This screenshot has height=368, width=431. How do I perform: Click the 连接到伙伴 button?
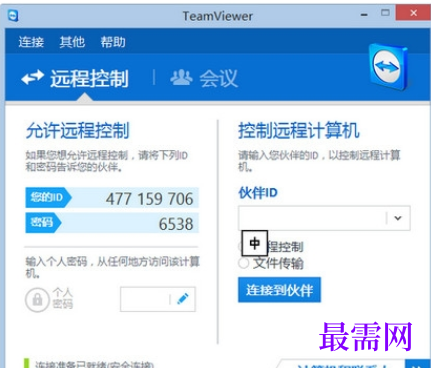(279, 290)
